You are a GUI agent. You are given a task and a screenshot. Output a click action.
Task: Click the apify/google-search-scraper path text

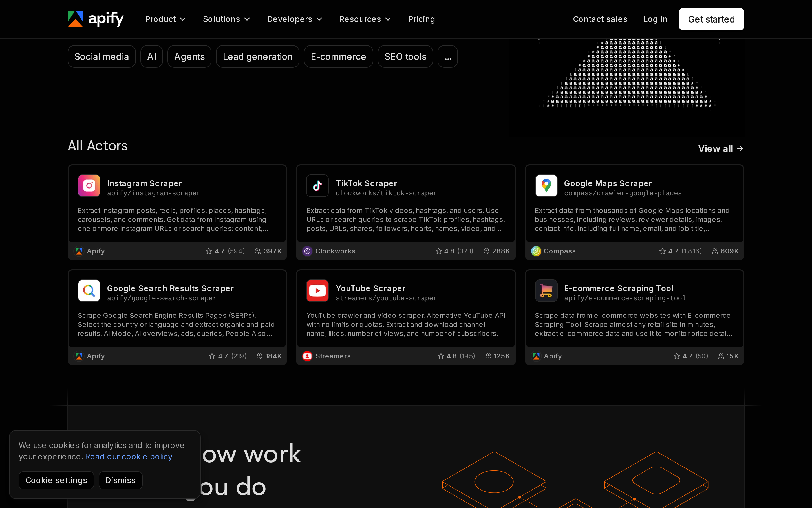pyautogui.click(x=162, y=298)
